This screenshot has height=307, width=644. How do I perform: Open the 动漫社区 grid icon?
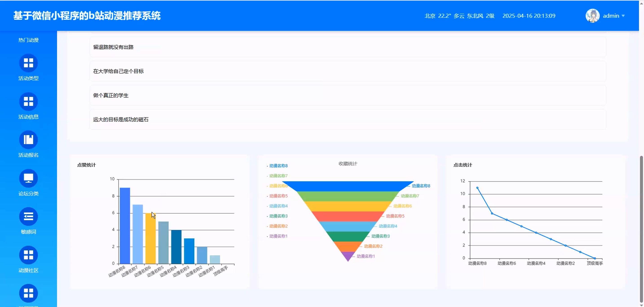[28, 255]
